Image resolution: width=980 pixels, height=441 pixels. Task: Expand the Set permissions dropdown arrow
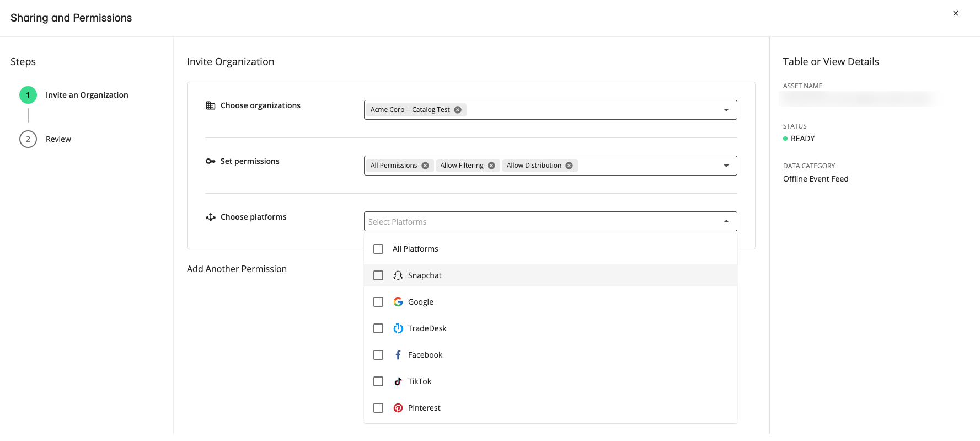(726, 166)
